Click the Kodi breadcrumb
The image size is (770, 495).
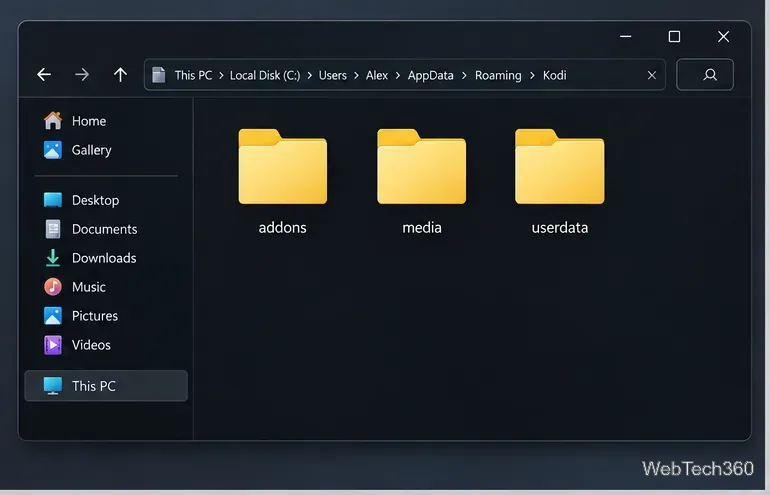point(554,75)
